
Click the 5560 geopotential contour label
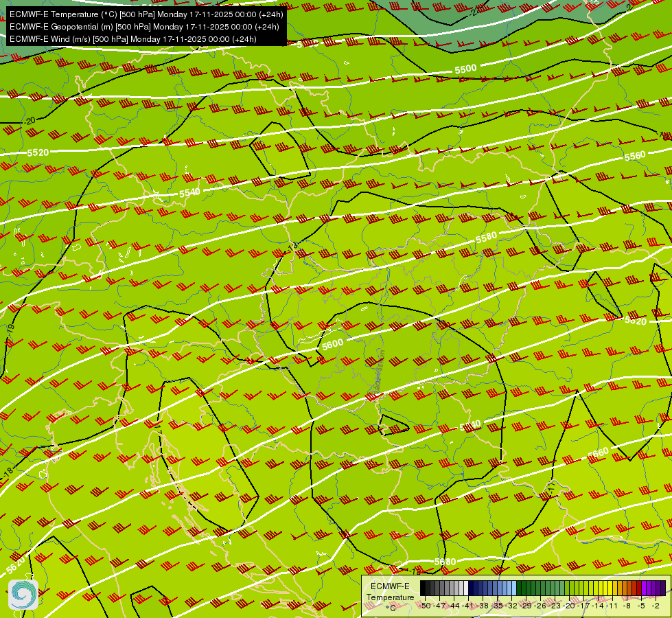click(x=635, y=156)
